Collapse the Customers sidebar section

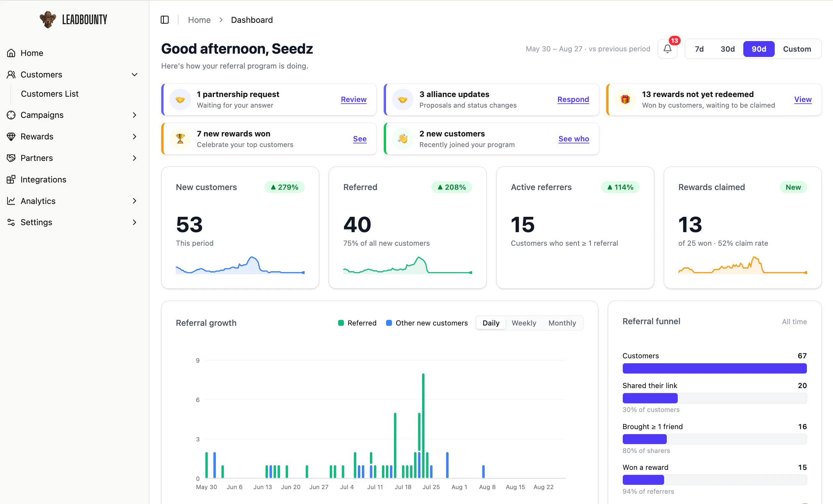[134, 75]
